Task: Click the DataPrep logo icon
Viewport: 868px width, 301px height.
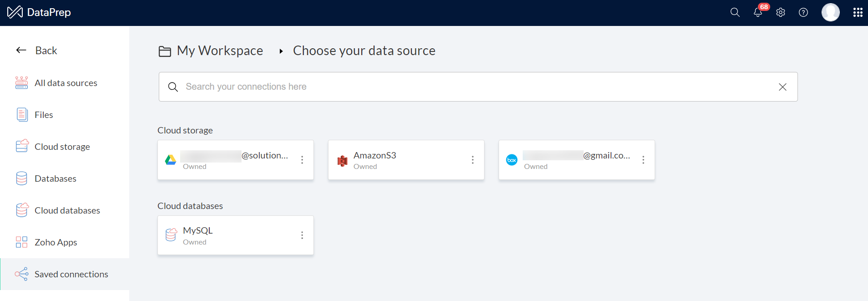Action: tap(15, 12)
